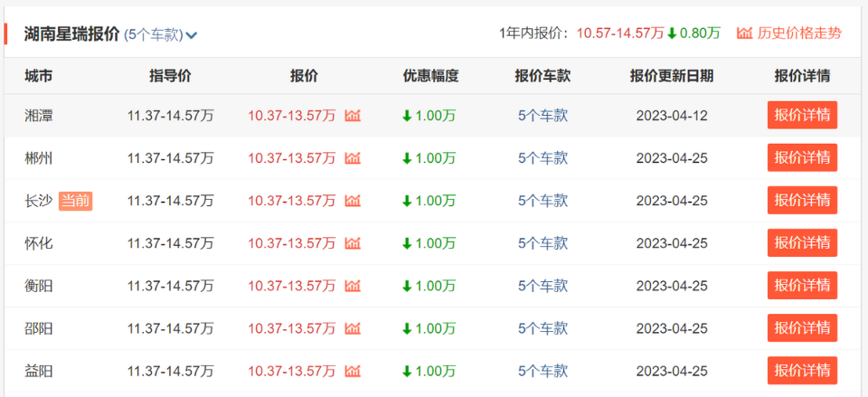Select the 湘潭 city name
The image size is (868, 397).
point(39,116)
